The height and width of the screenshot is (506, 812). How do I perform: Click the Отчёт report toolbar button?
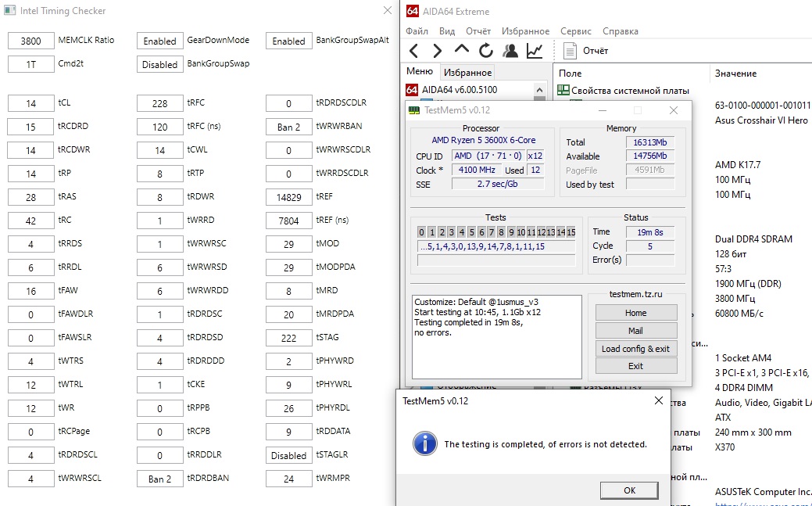[x=585, y=51]
